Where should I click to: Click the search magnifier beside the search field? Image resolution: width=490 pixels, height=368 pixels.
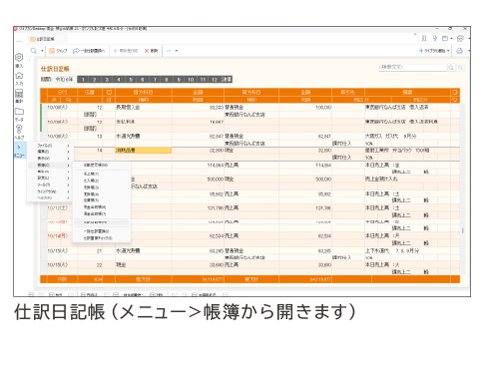tap(451, 68)
